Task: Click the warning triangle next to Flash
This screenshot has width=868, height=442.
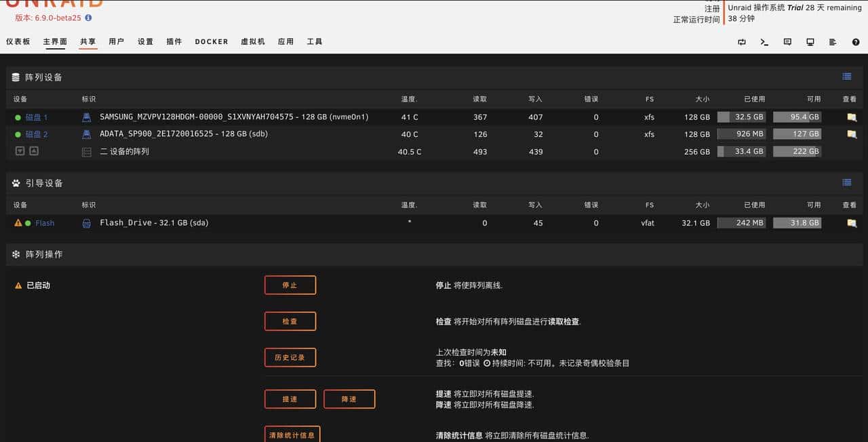Action: (x=18, y=222)
